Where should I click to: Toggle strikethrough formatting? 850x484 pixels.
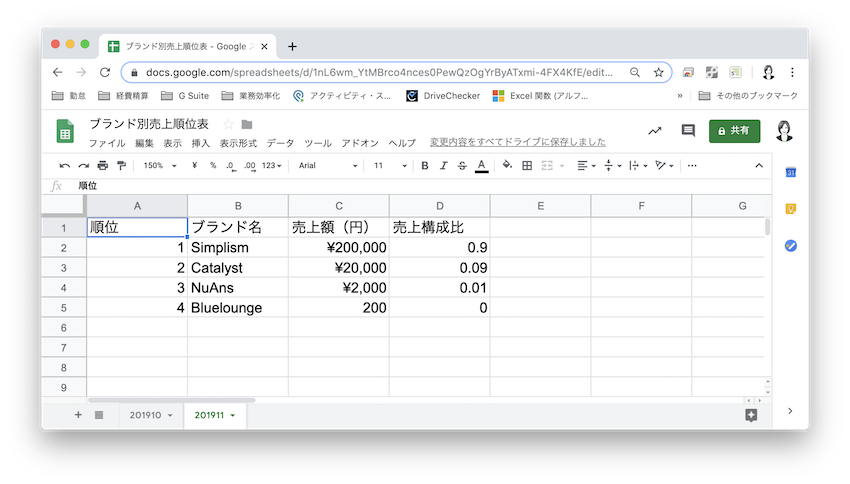pyautogui.click(x=461, y=166)
